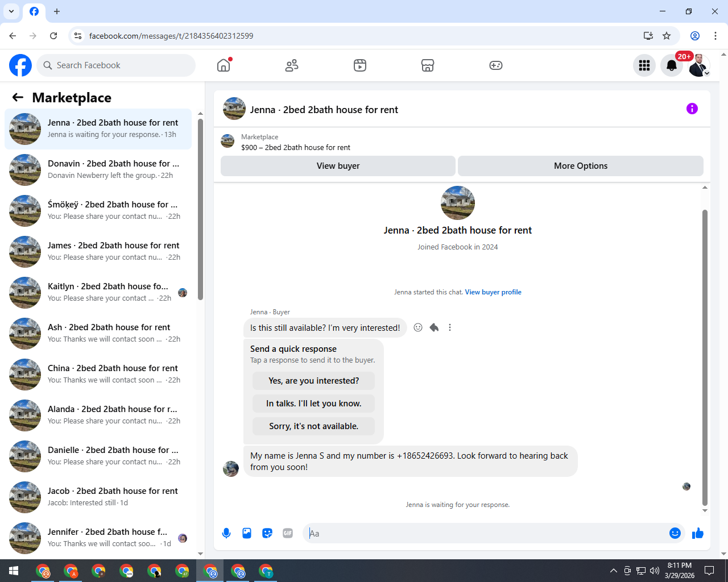The image size is (728, 582).
Task: Click the message input field
Action: pos(486,533)
